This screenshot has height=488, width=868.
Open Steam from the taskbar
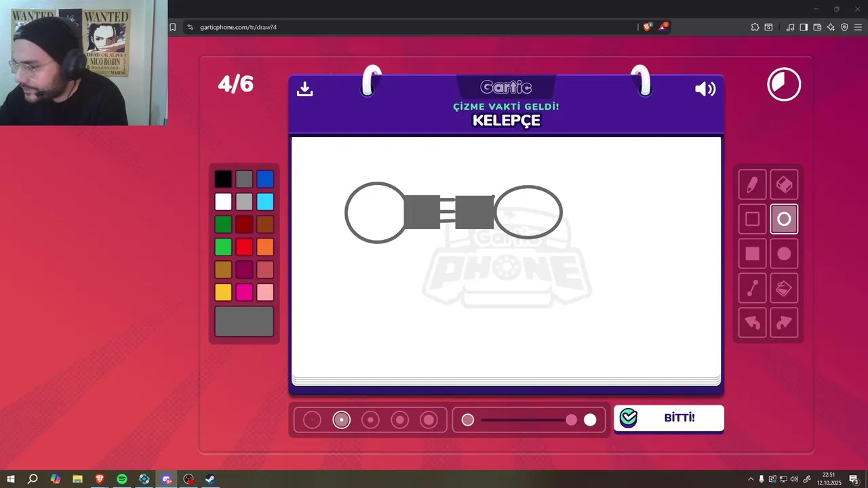211,479
